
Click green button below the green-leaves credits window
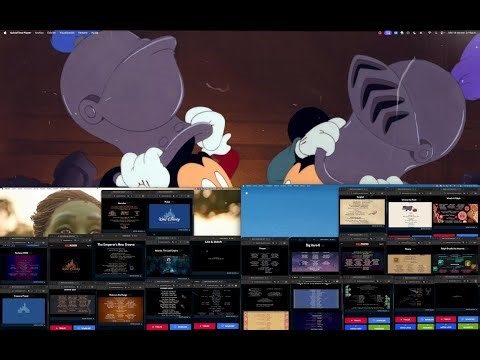[379, 327]
